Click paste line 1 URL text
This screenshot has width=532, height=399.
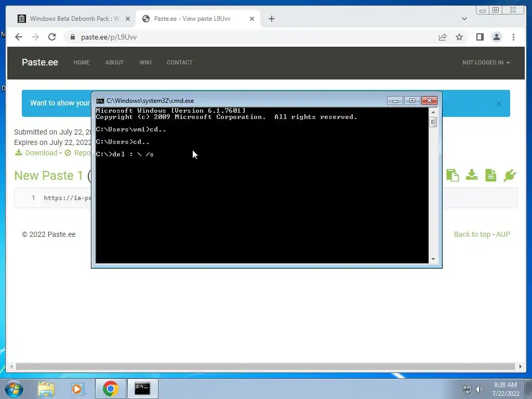pyautogui.click(x=67, y=198)
